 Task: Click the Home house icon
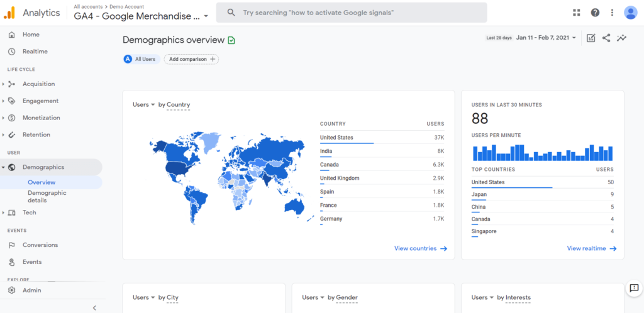click(x=11, y=35)
